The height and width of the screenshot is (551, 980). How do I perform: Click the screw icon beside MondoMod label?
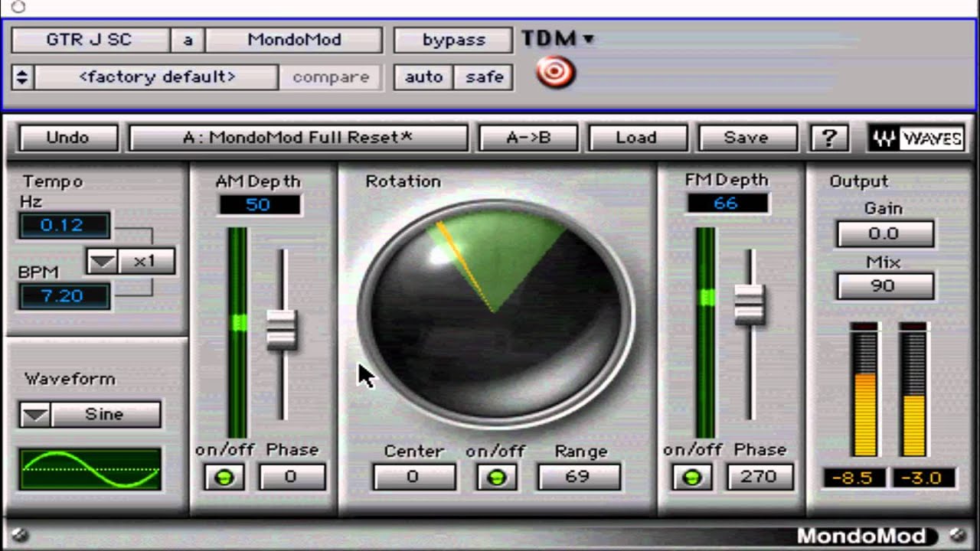[957, 535]
